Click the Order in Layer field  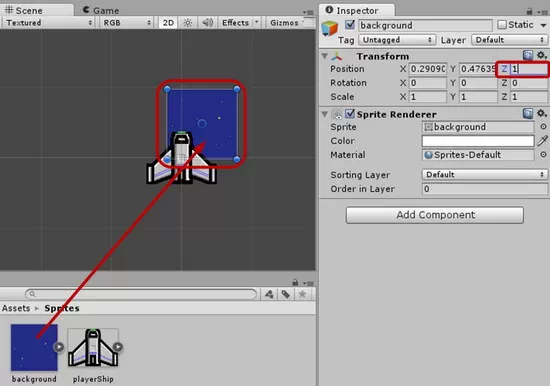[484, 189]
